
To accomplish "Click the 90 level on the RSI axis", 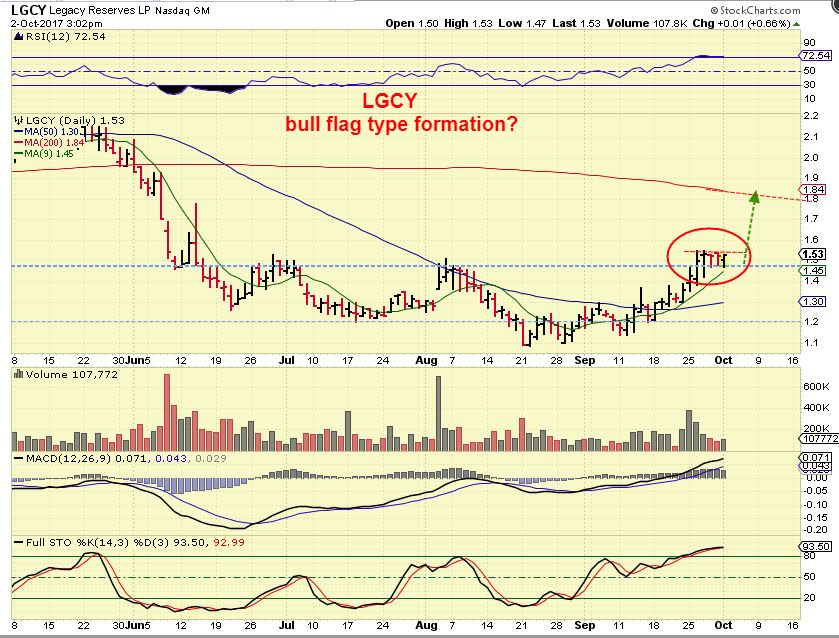I will pos(809,43).
